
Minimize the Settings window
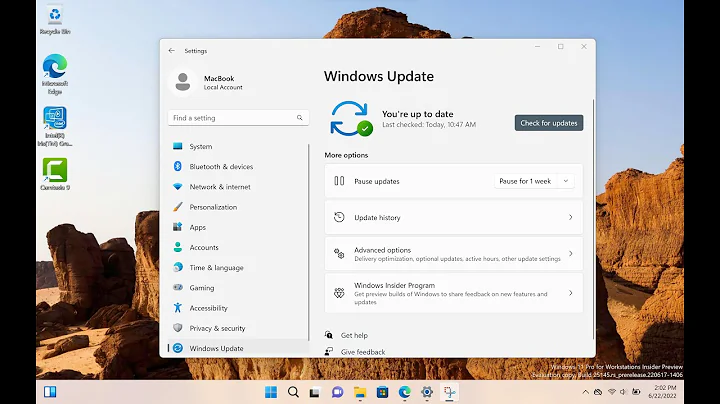[537, 47]
